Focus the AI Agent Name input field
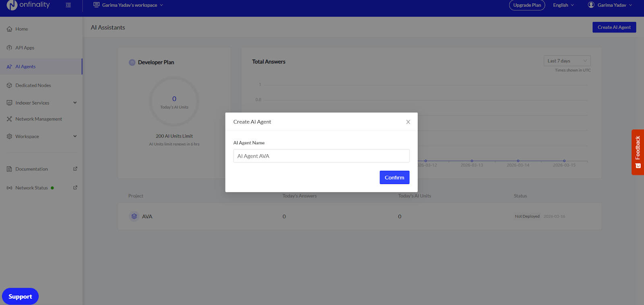This screenshot has width=644, height=305. pyautogui.click(x=321, y=156)
